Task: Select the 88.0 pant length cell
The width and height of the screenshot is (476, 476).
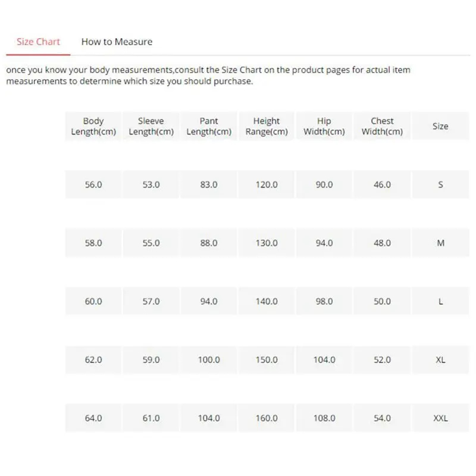Action: pyautogui.click(x=209, y=243)
